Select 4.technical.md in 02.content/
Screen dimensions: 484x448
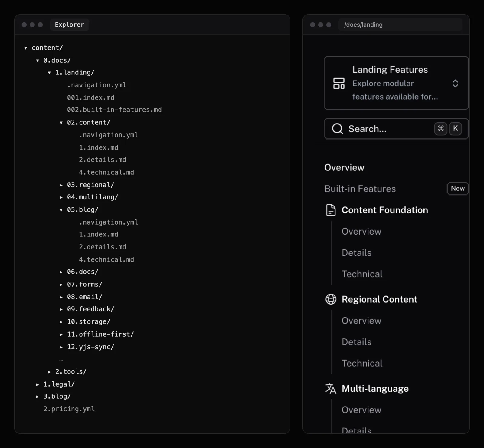coord(106,173)
